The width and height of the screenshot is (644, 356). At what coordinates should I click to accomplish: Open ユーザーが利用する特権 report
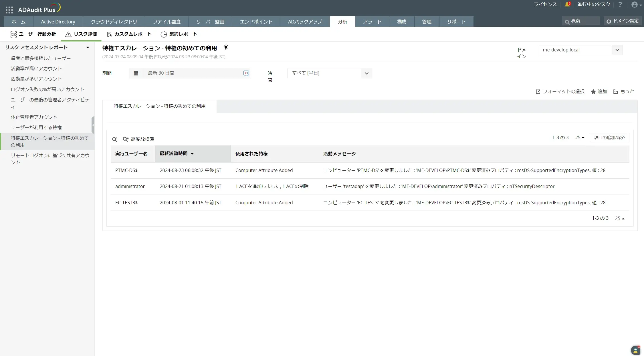click(x=36, y=127)
